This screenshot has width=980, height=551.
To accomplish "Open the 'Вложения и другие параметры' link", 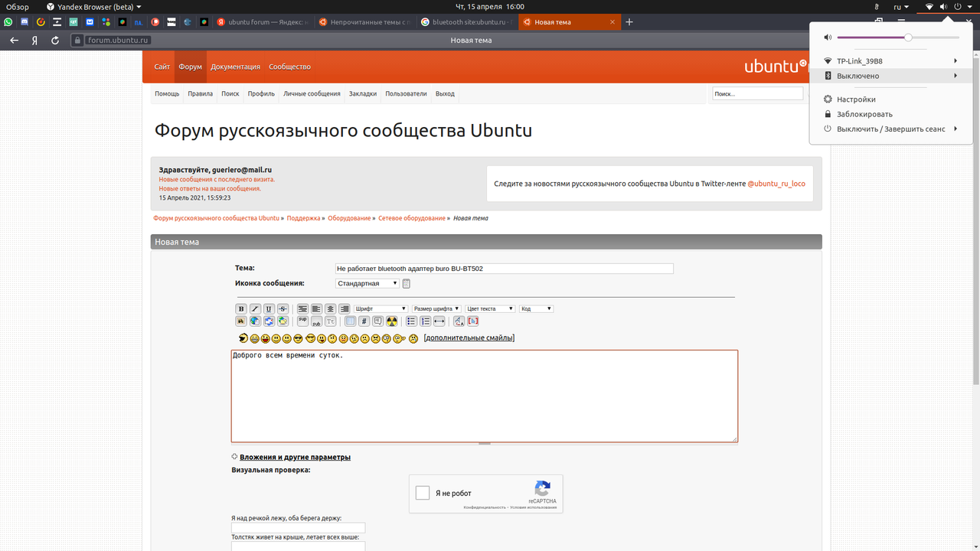I will 294,457.
